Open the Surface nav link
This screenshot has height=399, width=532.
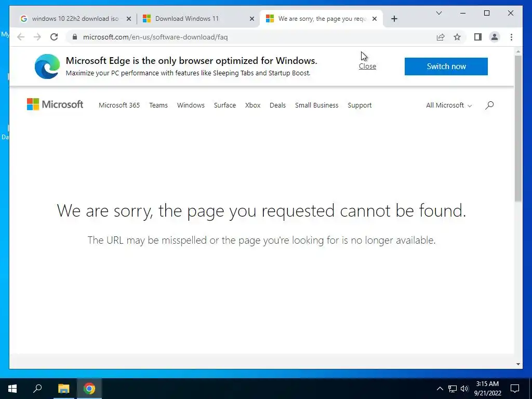click(224, 105)
